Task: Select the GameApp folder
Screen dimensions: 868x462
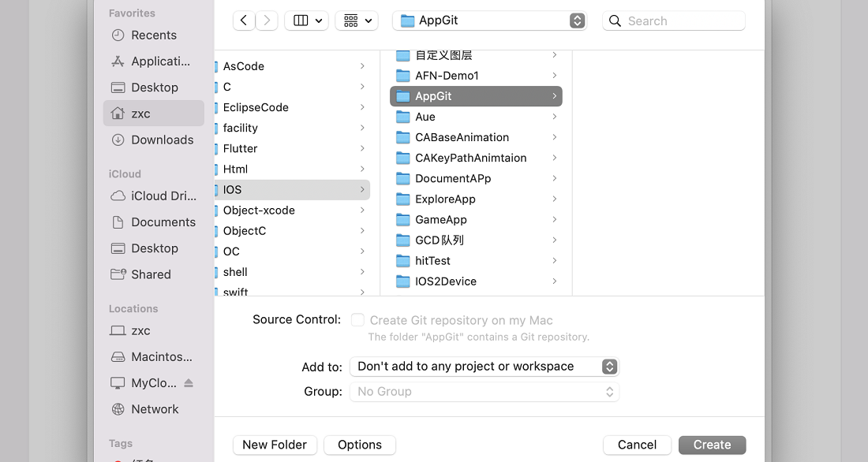Action: point(441,220)
